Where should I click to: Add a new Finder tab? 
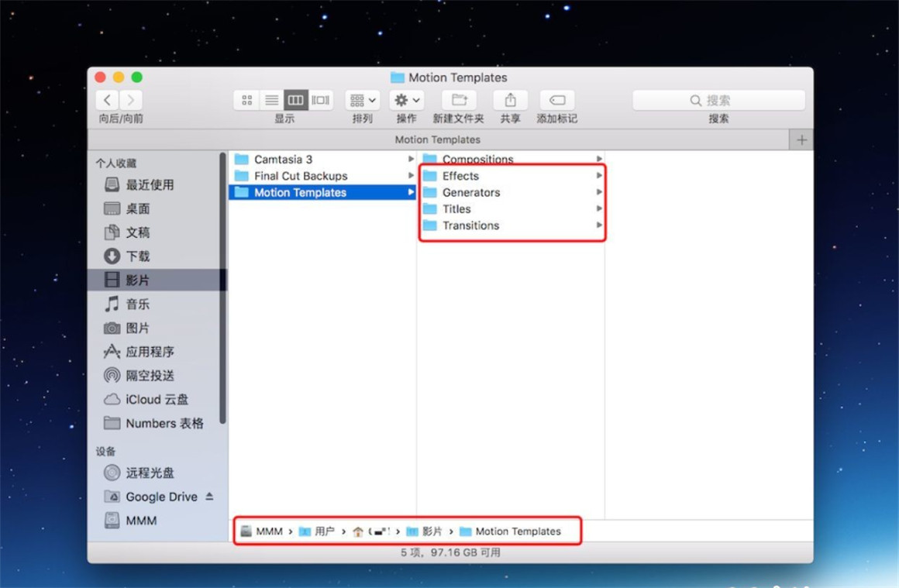pos(801,139)
